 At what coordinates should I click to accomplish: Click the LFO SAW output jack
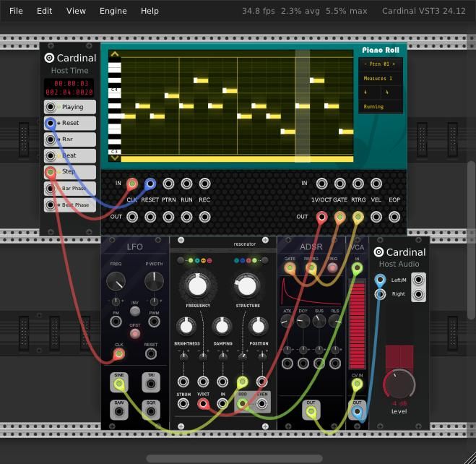(119, 411)
